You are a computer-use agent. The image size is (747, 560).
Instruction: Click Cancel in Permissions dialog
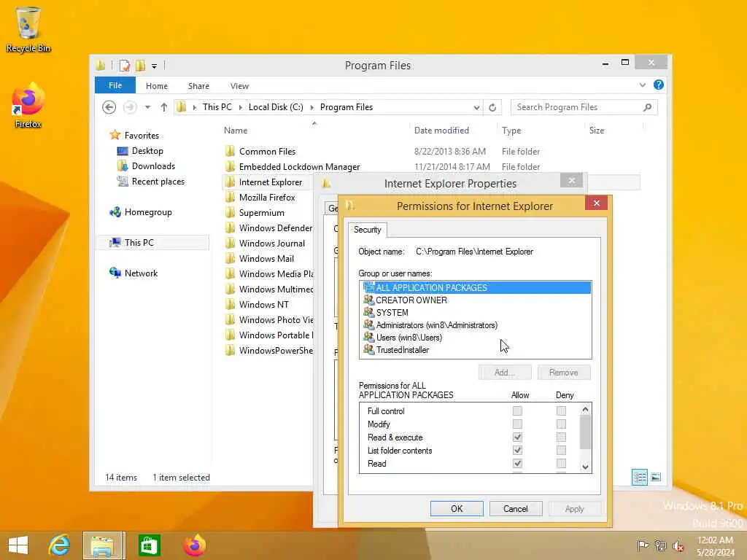516,508
